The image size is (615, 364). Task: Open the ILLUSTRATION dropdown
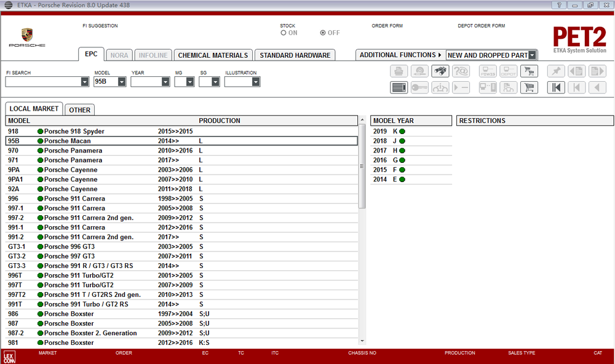click(x=256, y=82)
